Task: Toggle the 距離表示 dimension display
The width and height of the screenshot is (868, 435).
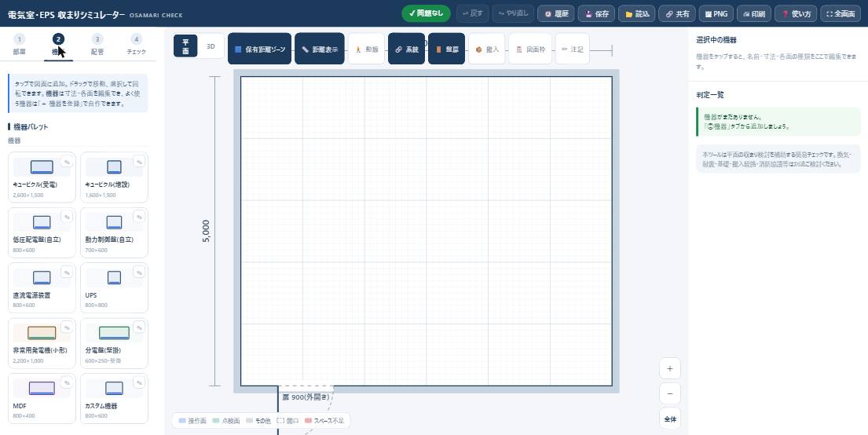Action: point(320,49)
